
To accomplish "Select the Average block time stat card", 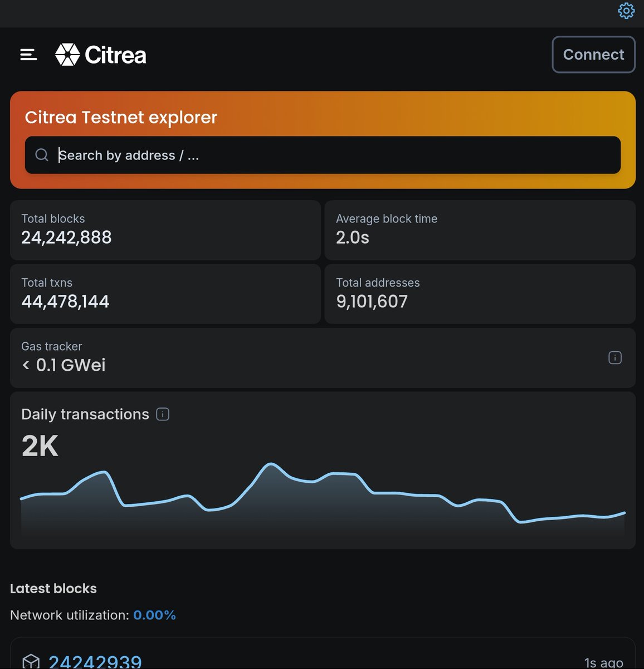I will pyautogui.click(x=480, y=230).
